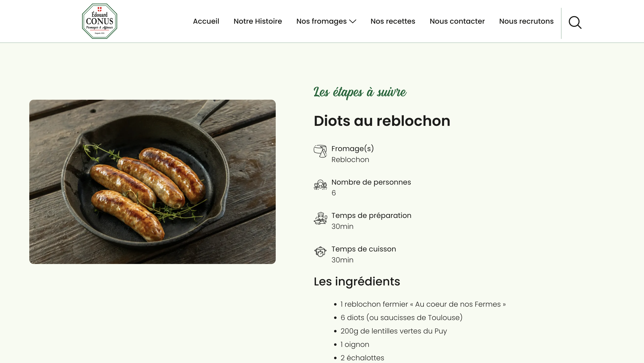
Task: Click the Les étapes à suivre heading
Action: [360, 93]
